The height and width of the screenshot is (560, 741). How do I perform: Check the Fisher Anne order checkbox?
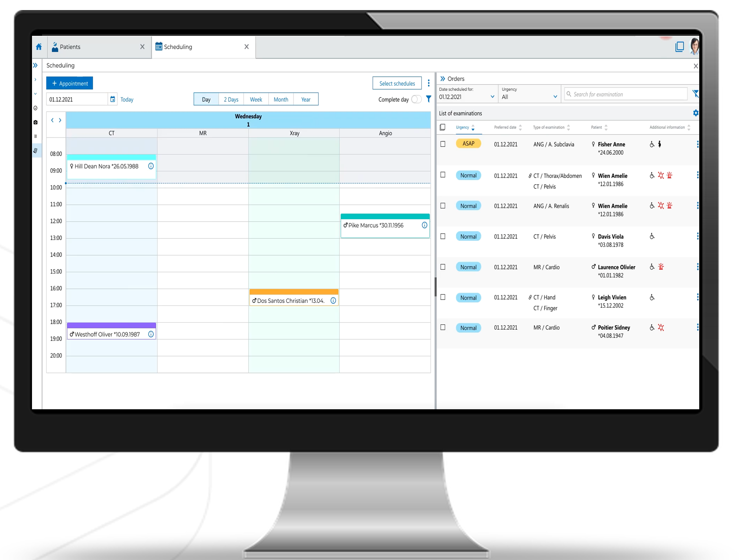coord(443,144)
